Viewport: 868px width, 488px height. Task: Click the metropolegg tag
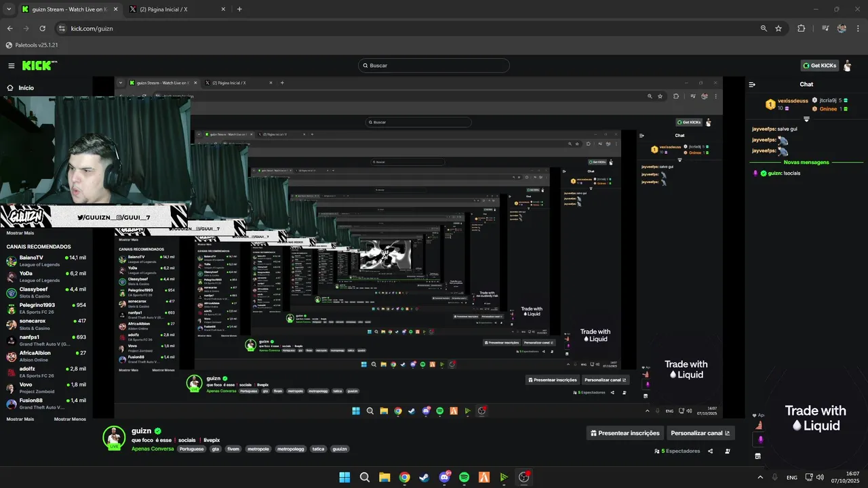tap(290, 449)
